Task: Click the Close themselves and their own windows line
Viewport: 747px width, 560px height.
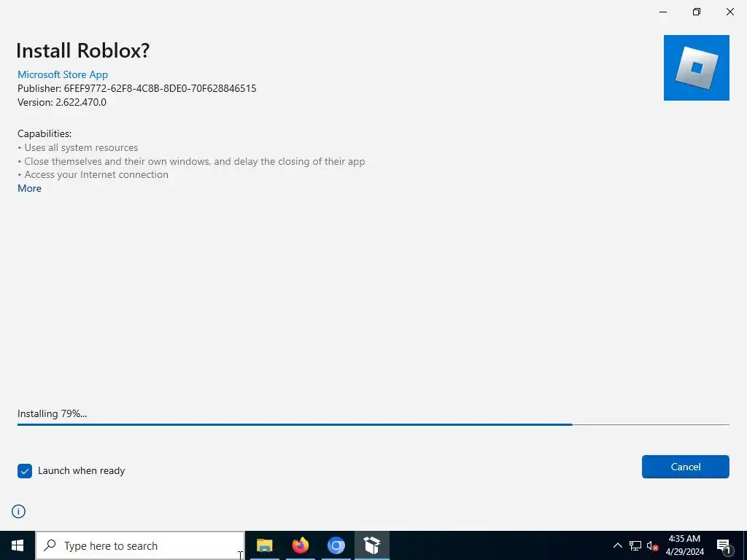Action: [x=192, y=161]
